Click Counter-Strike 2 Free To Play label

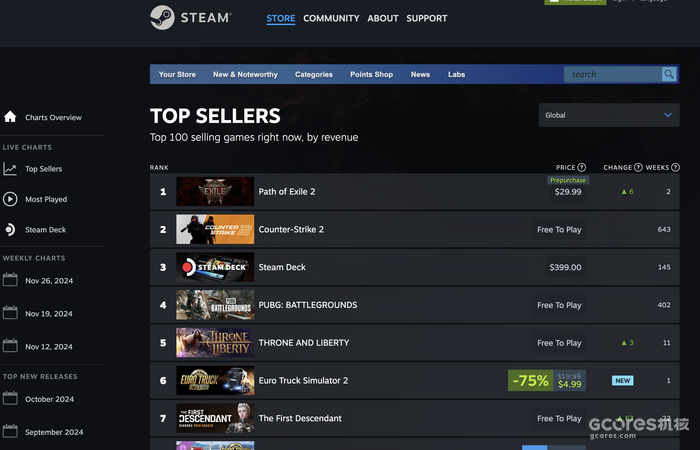[x=559, y=229]
